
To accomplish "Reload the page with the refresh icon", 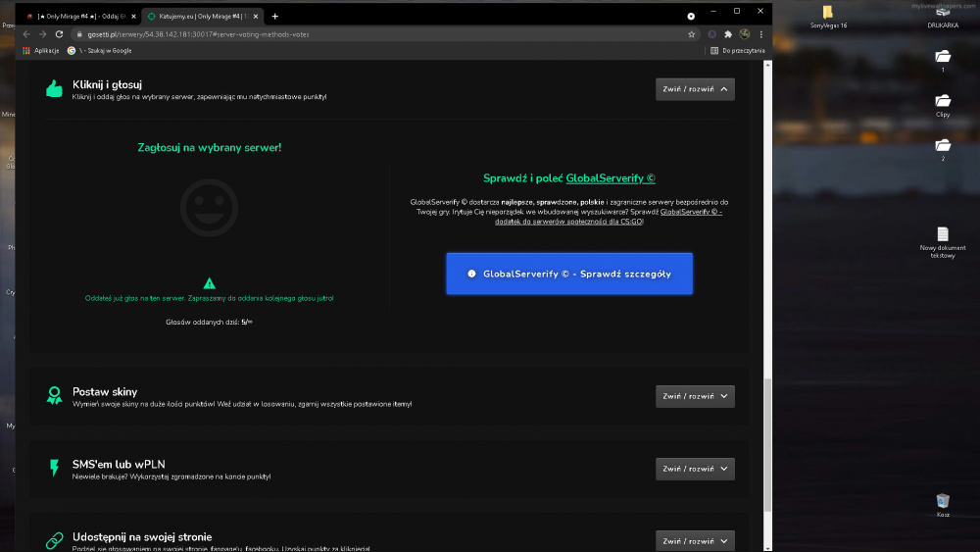I will click(x=60, y=34).
